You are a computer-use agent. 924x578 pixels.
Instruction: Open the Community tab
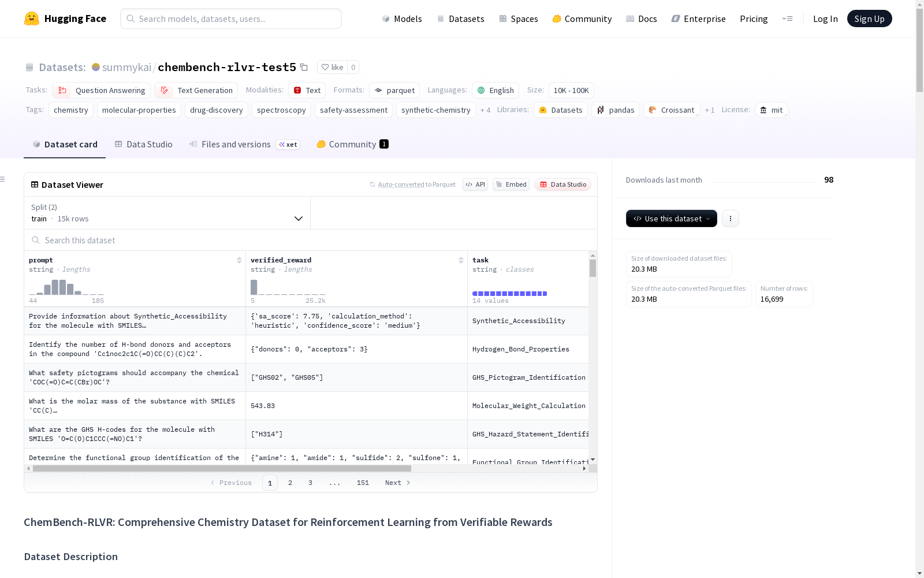coord(352,144)
